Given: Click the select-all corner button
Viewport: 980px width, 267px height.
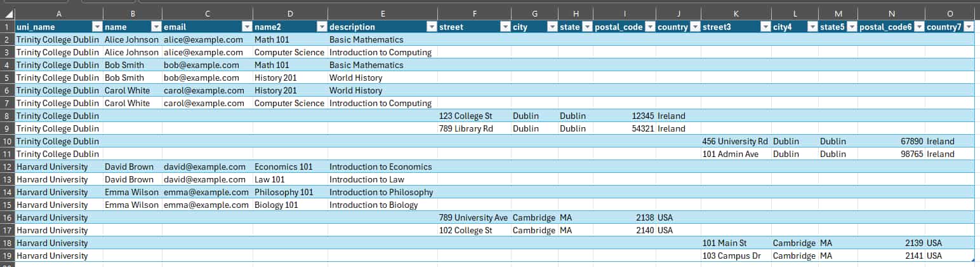Looking at the screenshot, I should pos(7,13).
